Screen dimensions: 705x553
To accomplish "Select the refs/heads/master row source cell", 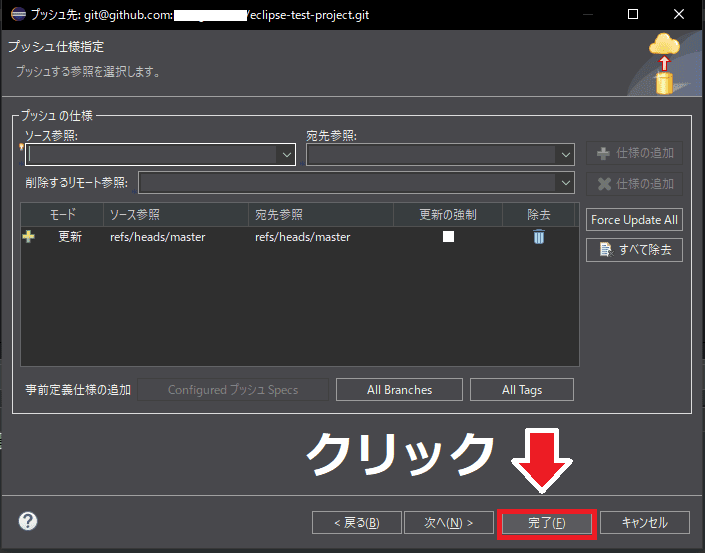I will coord(157,237).
